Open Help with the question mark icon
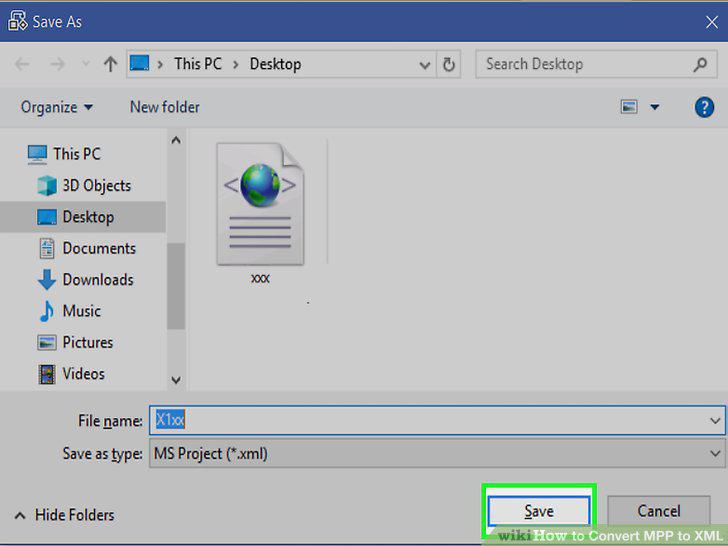728x546 pixels. click(704, 107)
